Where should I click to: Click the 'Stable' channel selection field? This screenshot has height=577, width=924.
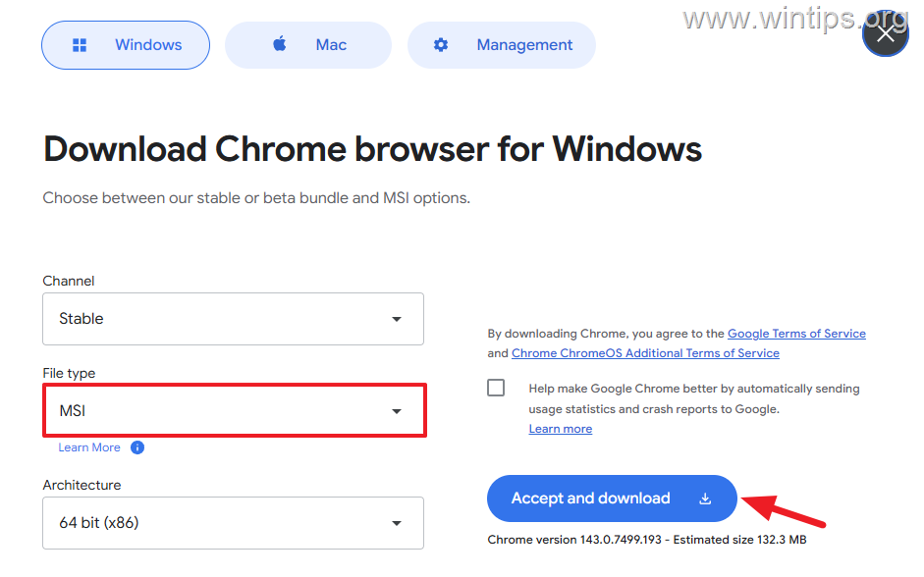pos(216,319)
